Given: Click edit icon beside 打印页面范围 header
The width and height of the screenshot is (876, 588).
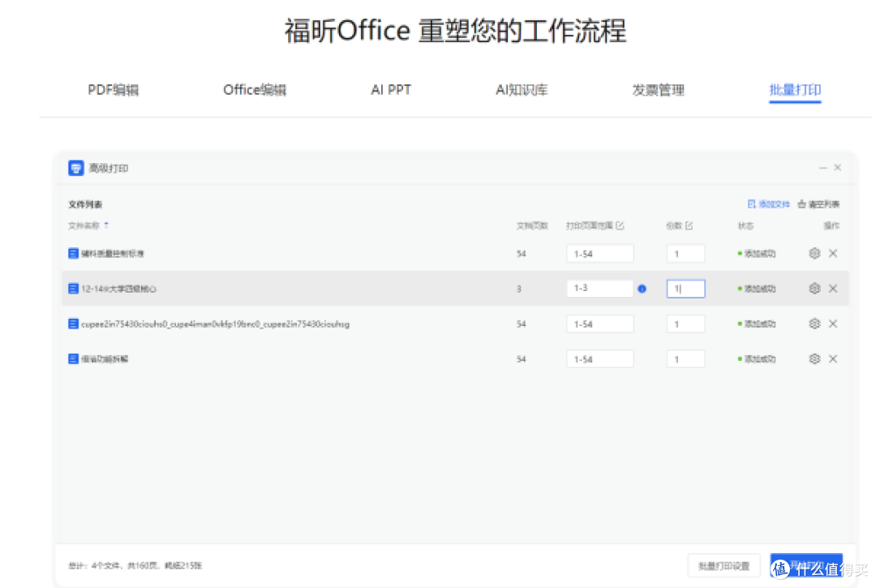Looking at the screenshot, I should tap(620, 225).
